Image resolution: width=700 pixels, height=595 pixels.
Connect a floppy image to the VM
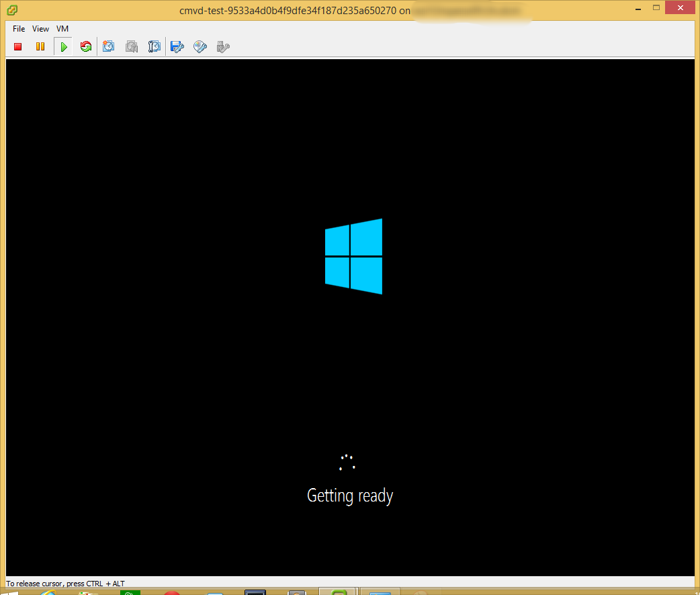coord(177,46)
